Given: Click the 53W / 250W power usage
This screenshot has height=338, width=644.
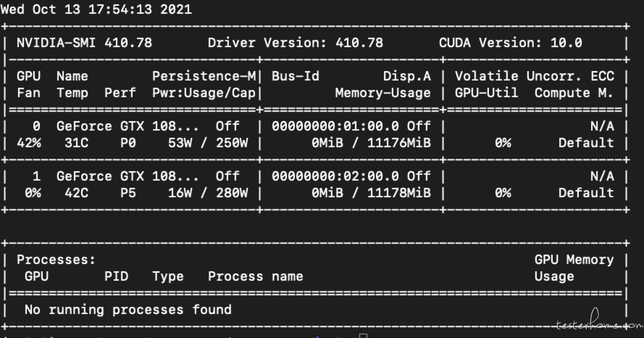Looking at the screenshot, I should [x=208, y=143].
